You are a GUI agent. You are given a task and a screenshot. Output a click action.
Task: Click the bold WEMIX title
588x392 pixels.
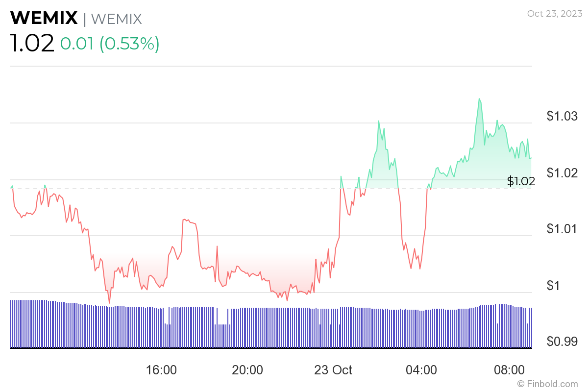44,19
